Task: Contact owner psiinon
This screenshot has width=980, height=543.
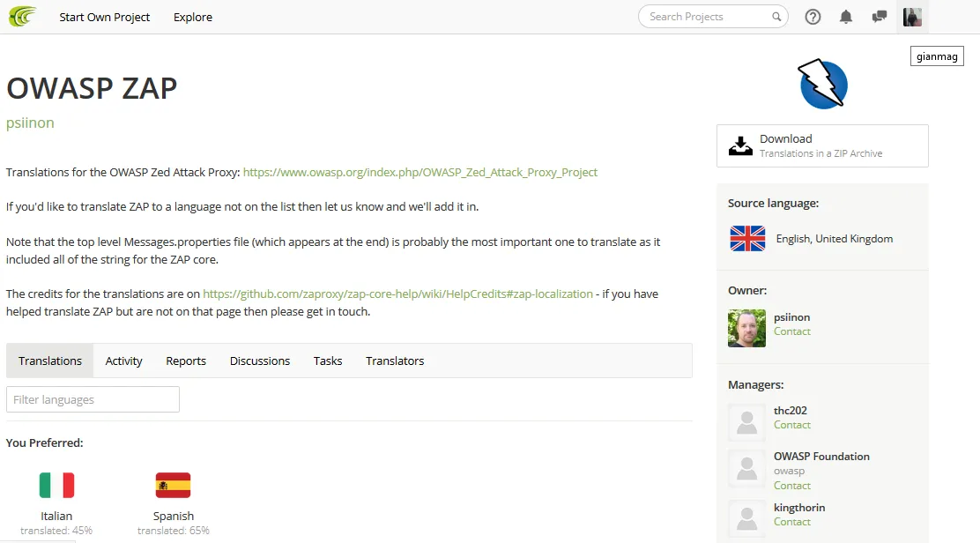Action: (x=792, y=331)
